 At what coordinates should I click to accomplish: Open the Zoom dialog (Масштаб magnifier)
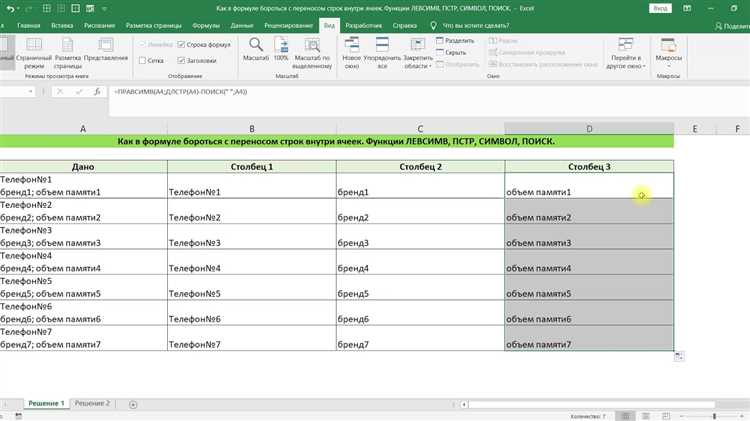tap(256, 50)
